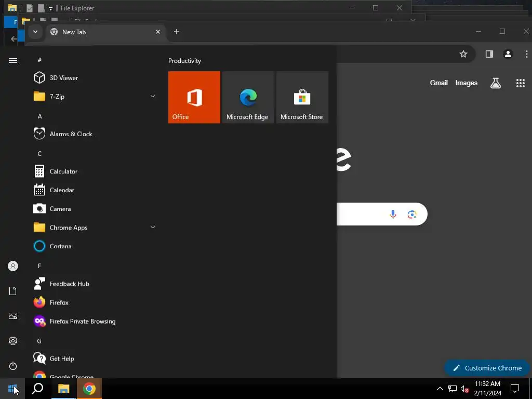Open a new tab with plus button
Screen dimensions: 532x399
tap(177, 32)
